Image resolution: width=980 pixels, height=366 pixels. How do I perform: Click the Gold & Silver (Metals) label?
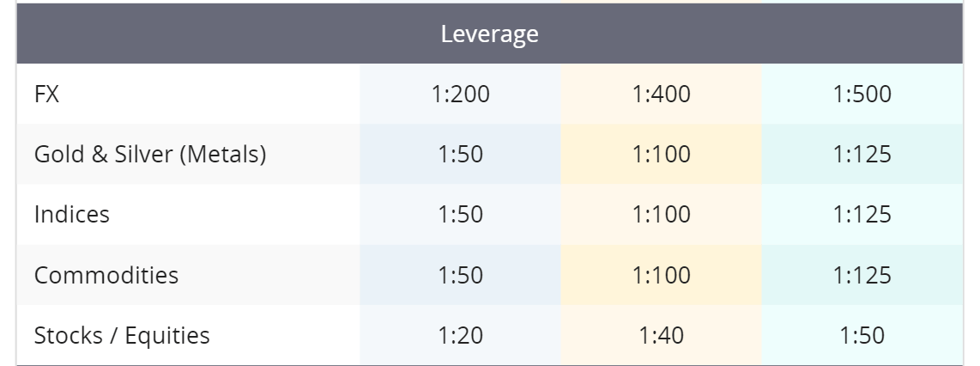[150, 154]
